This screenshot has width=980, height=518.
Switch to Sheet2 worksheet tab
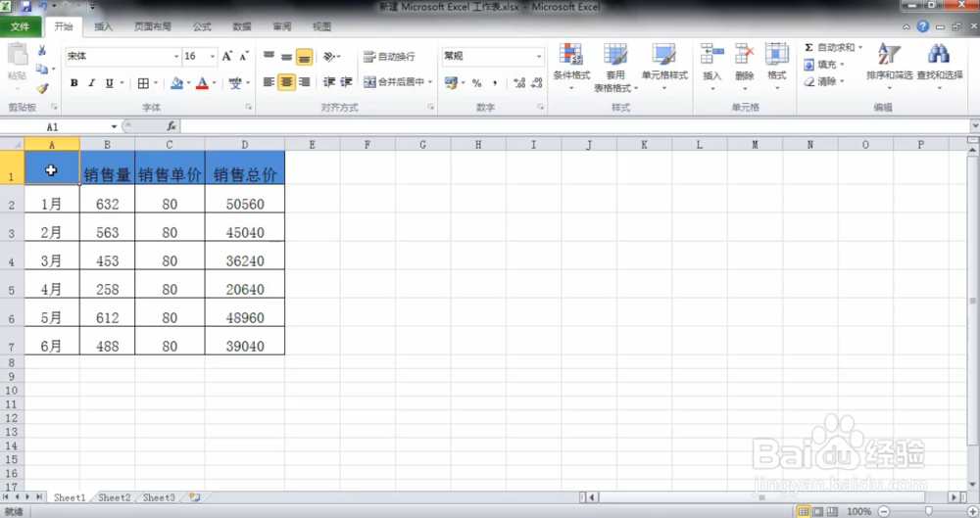click(x=115, y=498)
